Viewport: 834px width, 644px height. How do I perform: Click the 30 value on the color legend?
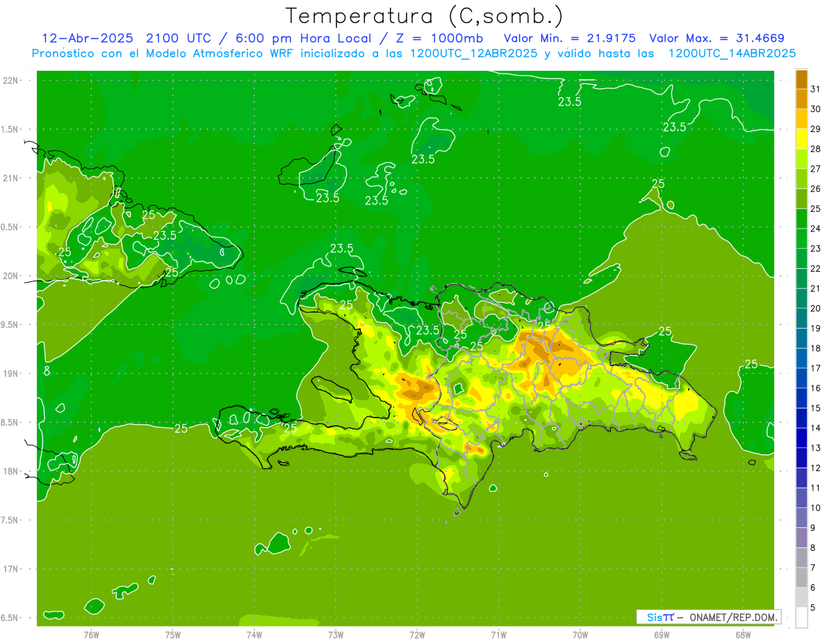(x=816, y=109)
